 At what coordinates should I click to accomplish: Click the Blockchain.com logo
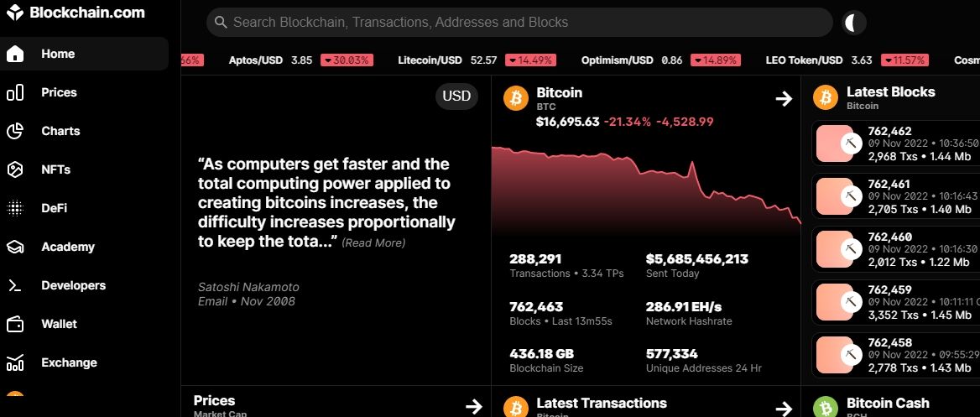click(x=76, y=13)
